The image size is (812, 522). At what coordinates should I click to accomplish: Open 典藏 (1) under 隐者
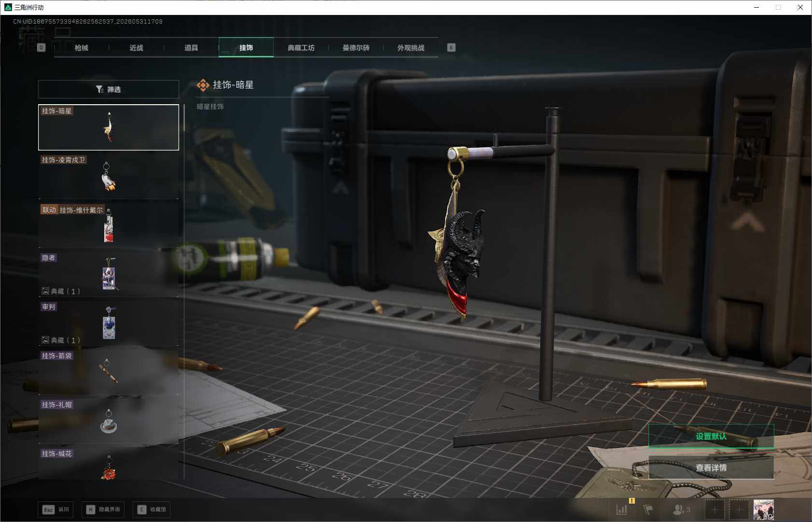click(61, 291)
